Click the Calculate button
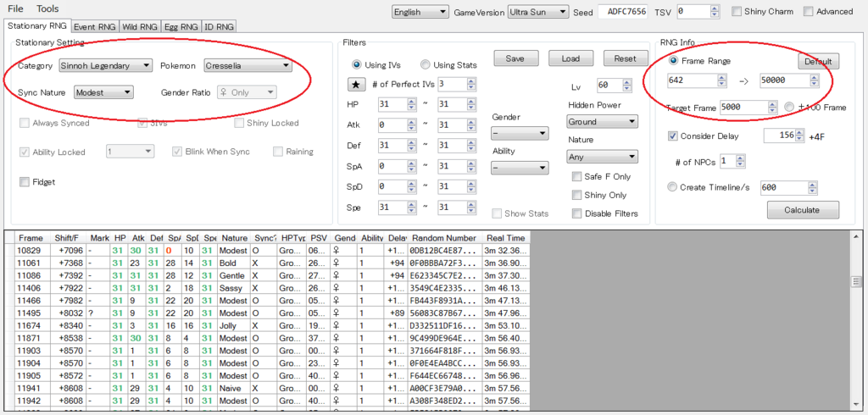This screenshot has width=868, height=415. 803,210
